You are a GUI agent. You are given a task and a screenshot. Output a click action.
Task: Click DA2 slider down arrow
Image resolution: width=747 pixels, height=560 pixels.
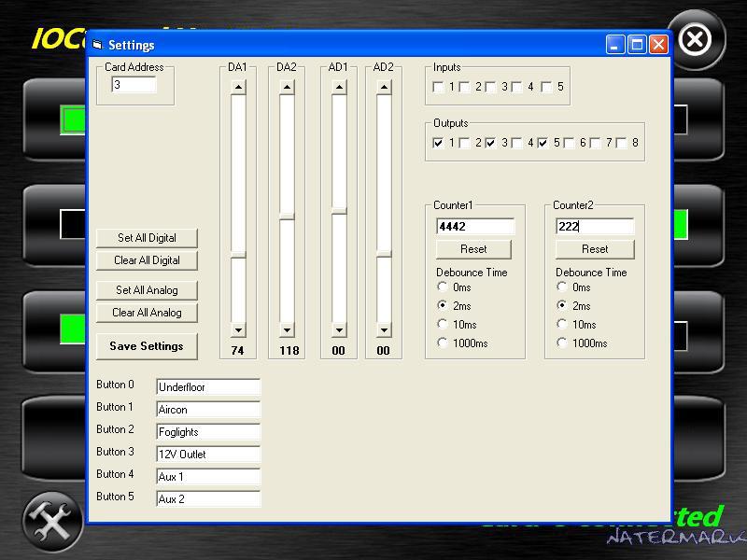click(x=287, y=330)
